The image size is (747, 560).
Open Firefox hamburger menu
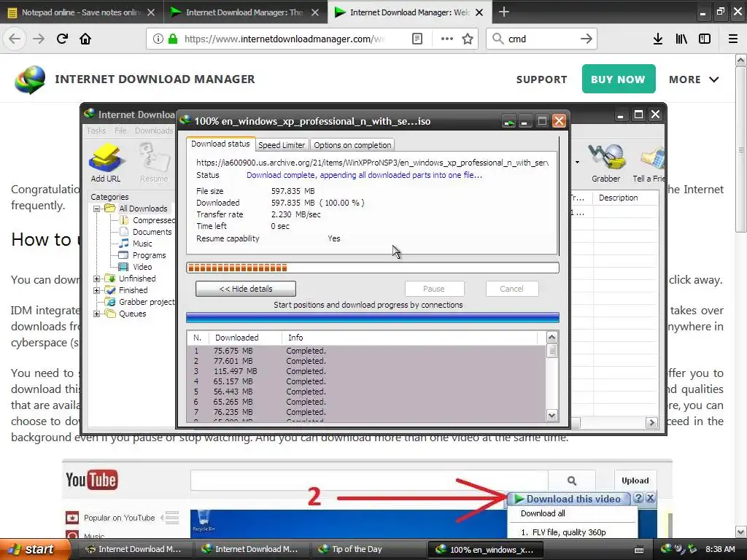[733, 39]
